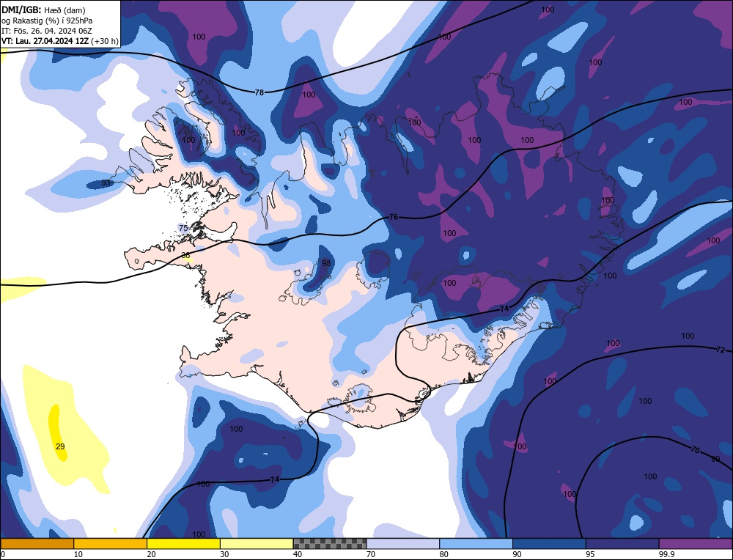Click the "75" humidity value

click(183, 228)
